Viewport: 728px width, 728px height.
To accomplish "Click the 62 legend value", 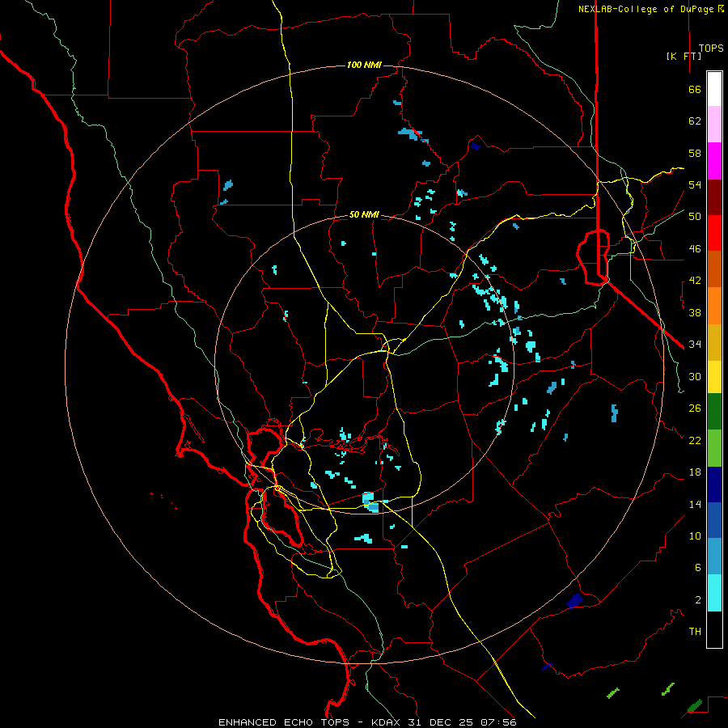I will point(695,121).
